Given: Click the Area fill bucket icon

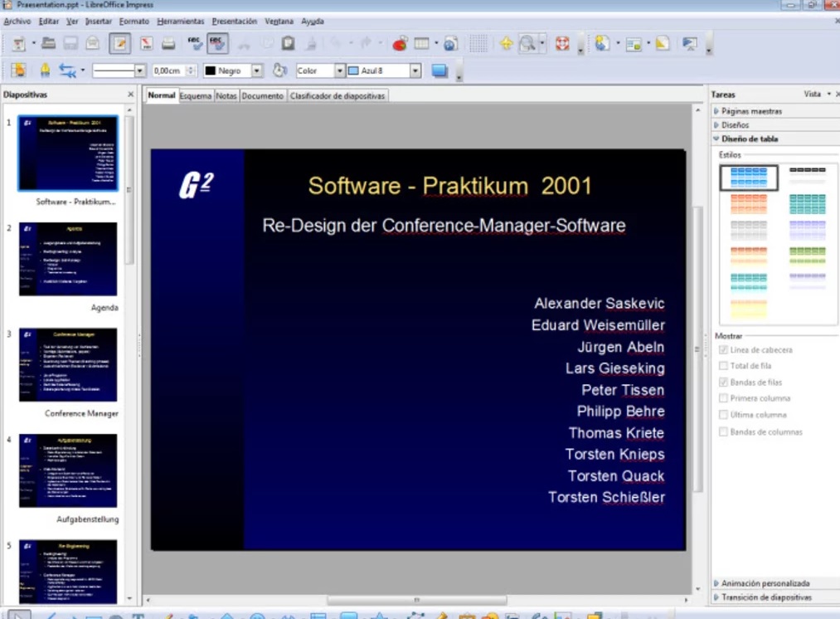Looking at the screenshot, I should [279, 71].
